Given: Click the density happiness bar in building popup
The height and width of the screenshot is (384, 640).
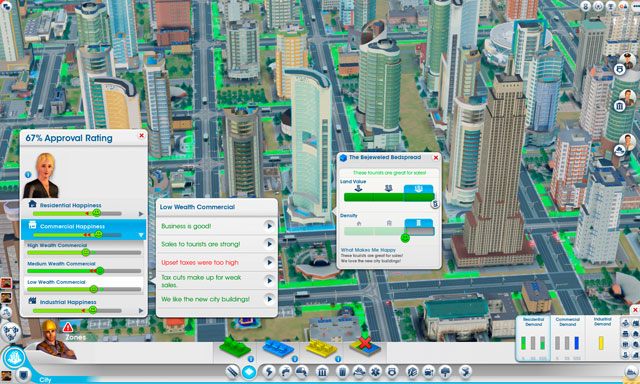Looking at the screenshot, I should pyautogui.click(x=389, y=231).
